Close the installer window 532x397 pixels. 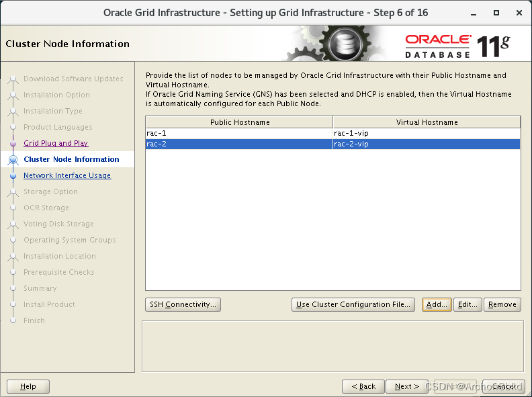[519, 13]
